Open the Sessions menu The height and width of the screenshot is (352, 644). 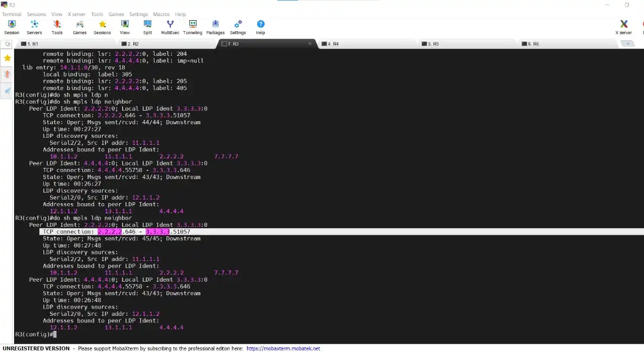click(36, 14)
